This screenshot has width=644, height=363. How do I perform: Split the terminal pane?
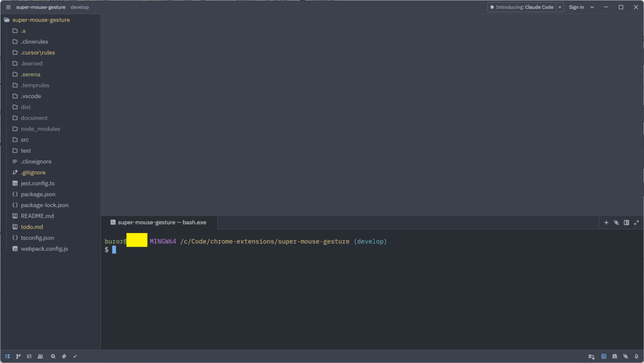coord(626,222)
